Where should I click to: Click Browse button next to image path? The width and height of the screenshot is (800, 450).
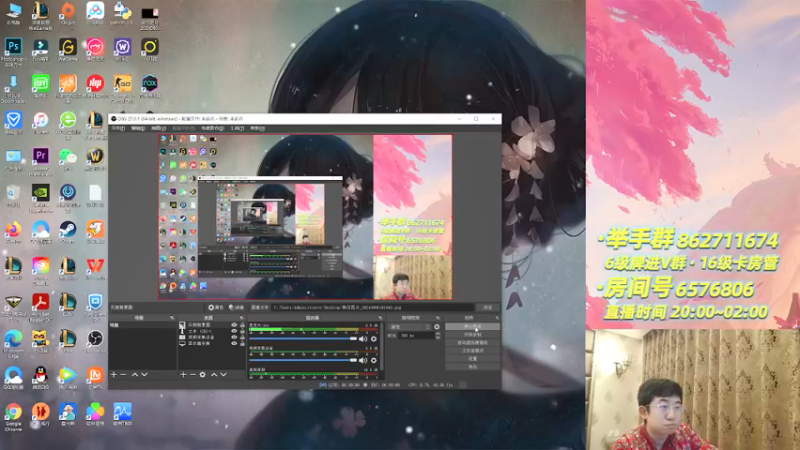487,307
